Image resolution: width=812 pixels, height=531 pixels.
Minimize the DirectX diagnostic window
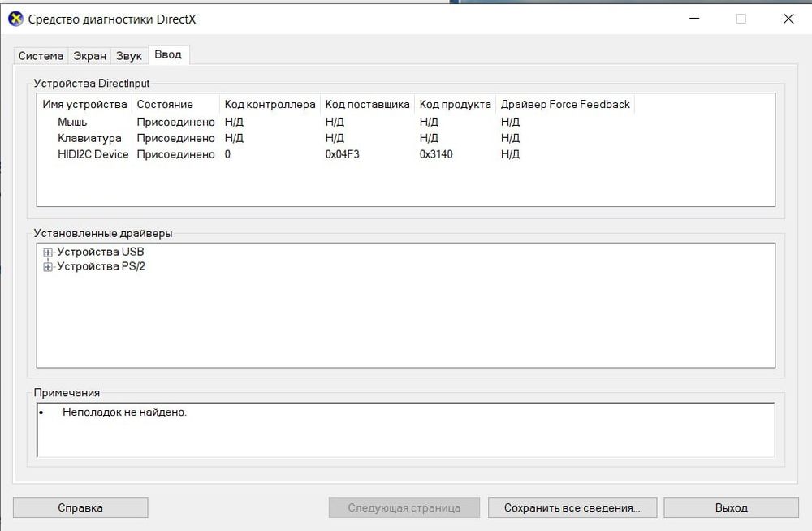(x=694, y=19)
